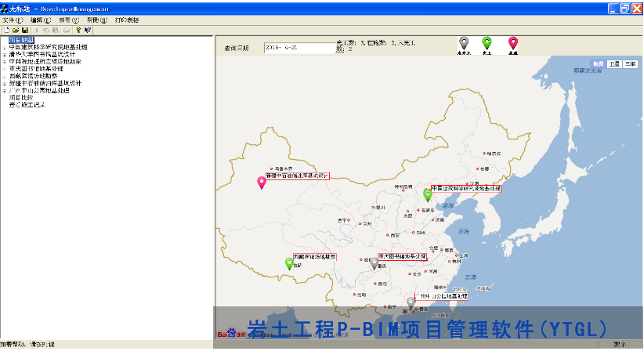Viewport: 644px width, 351px height.
Task: Click the 中国建筑科学研究院地基处理 label on map
Action: [466, 189]
